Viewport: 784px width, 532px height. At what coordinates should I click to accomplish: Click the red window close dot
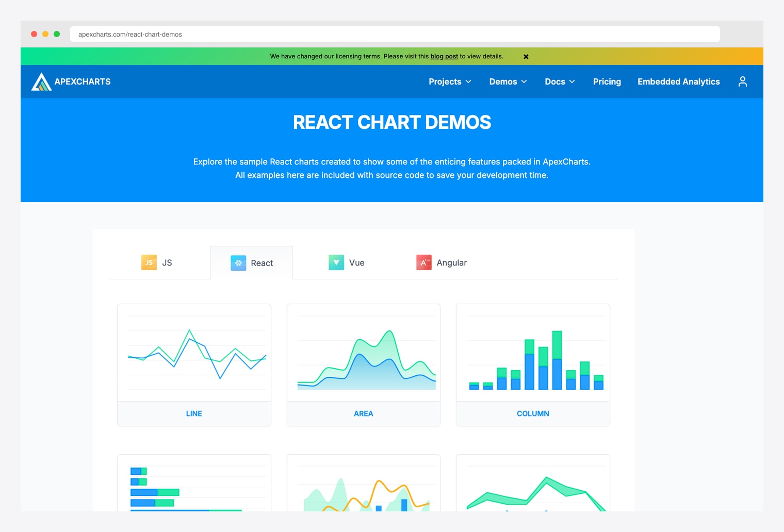click(x=34, y=34)
